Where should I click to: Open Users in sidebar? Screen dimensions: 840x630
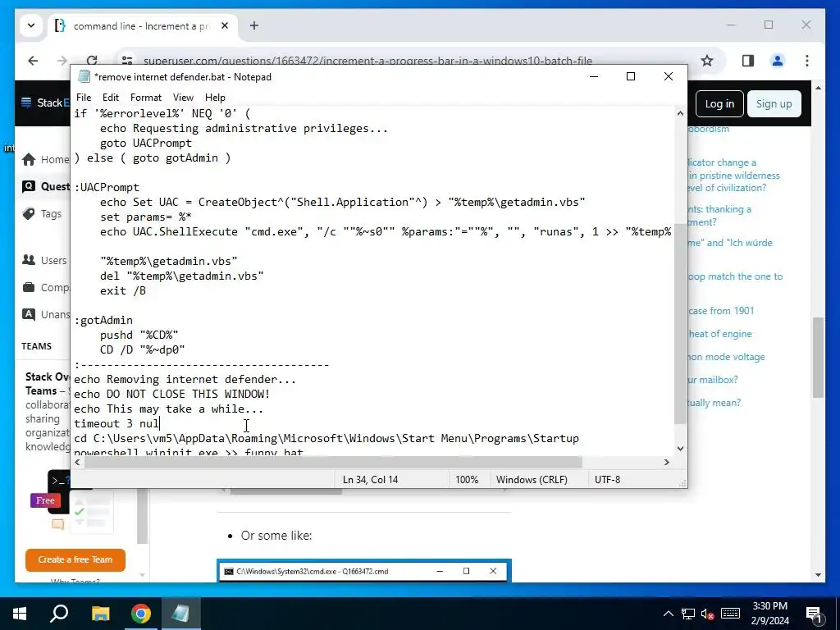(45, 260)
